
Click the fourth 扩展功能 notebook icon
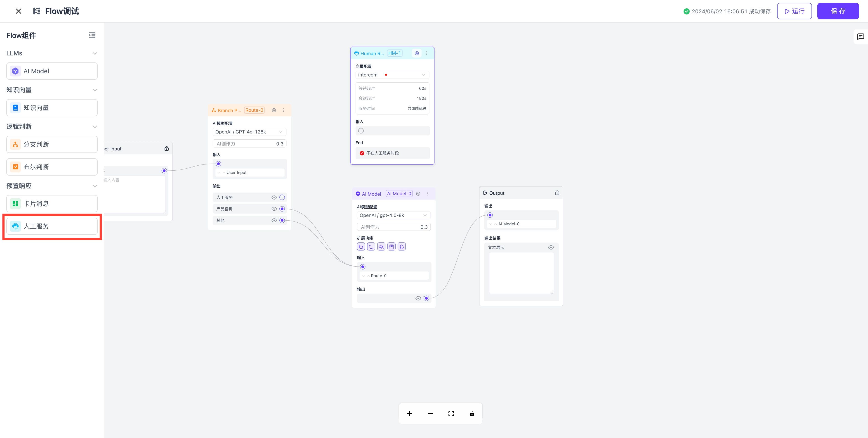(391, 247)
